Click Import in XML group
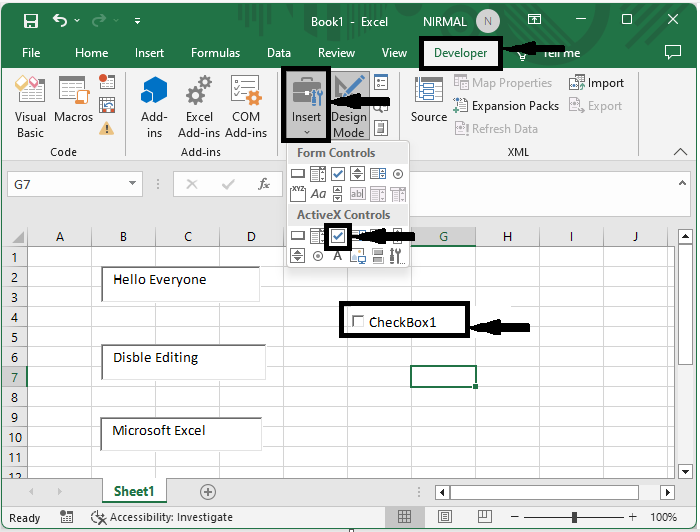 click(596, 83)
